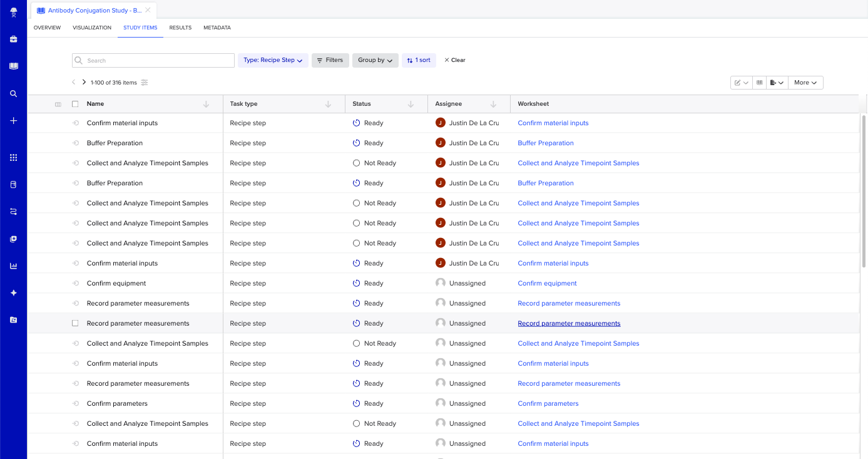
Task: Click the Filters button
Action: [330, 60]
